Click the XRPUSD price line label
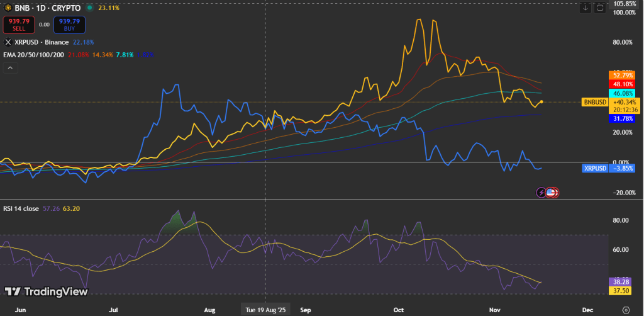 point(595,168)
